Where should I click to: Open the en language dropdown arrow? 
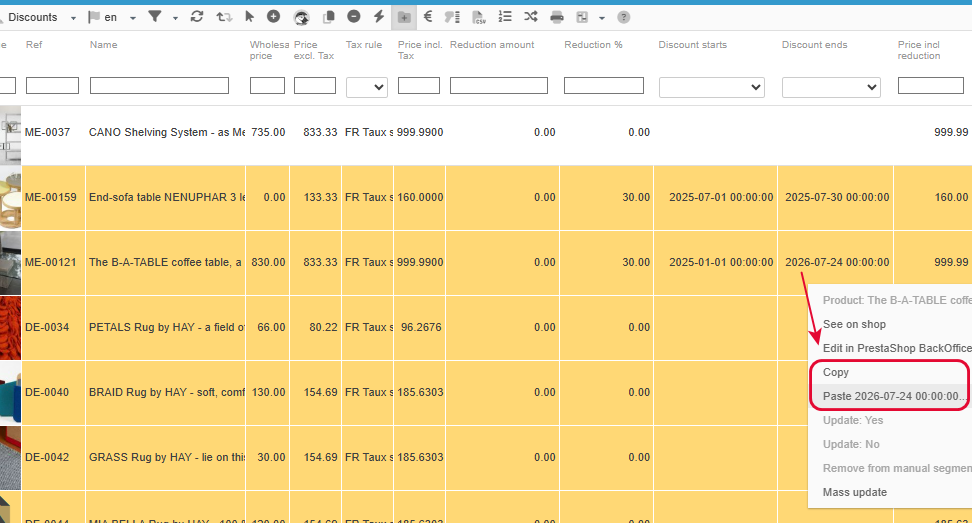click(x=133, y=18)
